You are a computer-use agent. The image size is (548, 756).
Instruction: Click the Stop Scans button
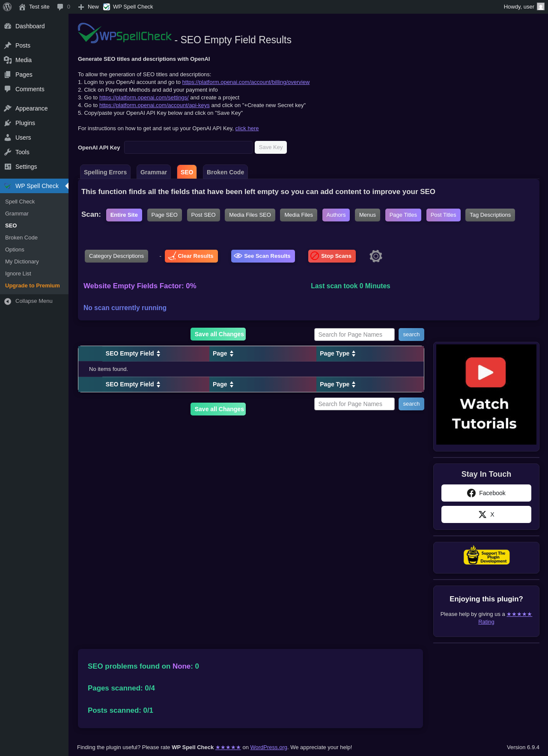pos(332,256)
